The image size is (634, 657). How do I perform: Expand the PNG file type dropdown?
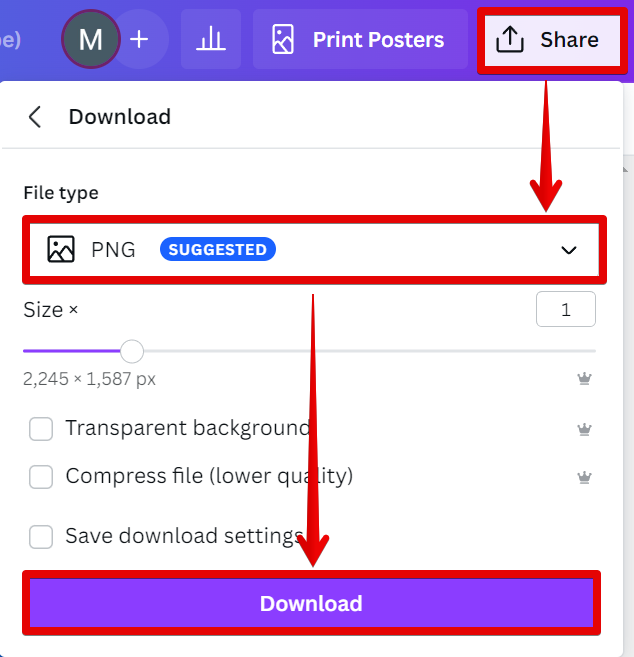312,249
